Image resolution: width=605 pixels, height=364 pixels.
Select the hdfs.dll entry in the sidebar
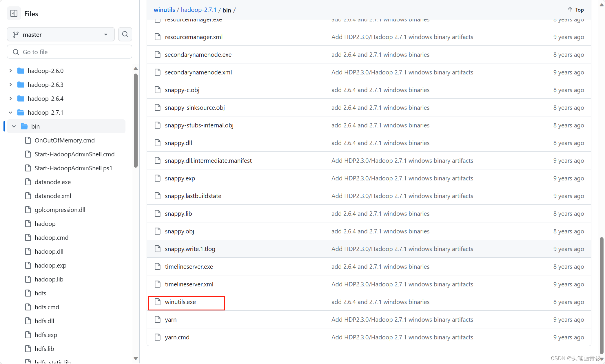44,321
